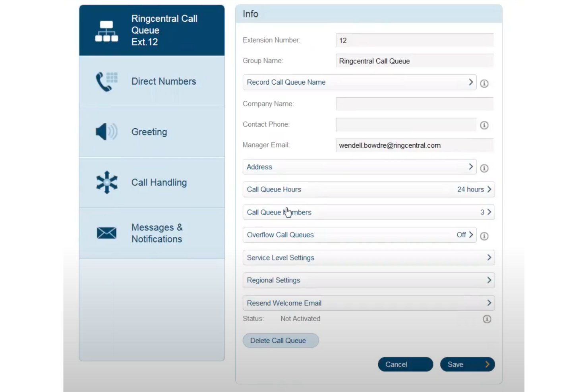The height and width of the screenshot is (392, 588).
Task: Expand Service Level Settings
Action: (368, 257)
